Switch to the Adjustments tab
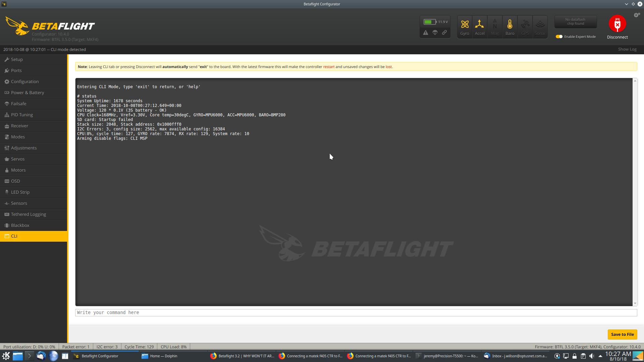 (34, 148)
